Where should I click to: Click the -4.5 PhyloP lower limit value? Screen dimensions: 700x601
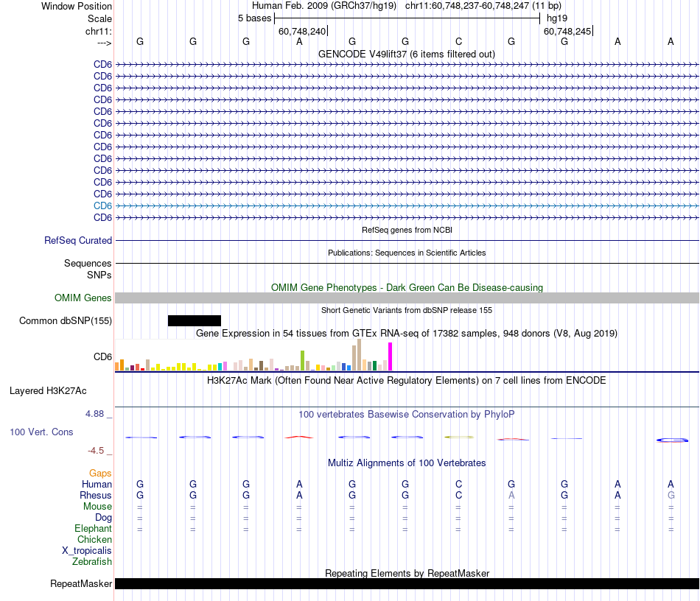[96, 451]
